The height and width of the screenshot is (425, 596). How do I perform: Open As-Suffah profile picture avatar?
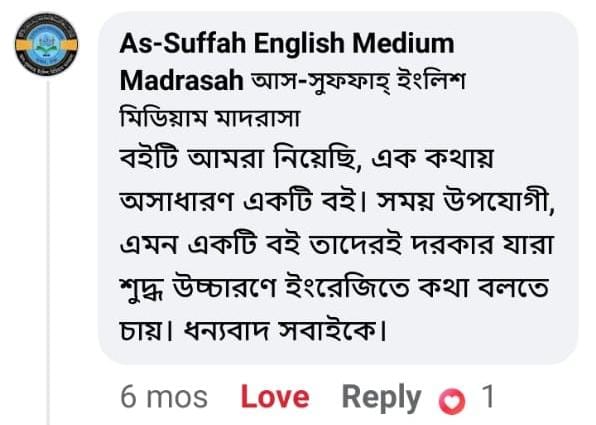point(46,44)
